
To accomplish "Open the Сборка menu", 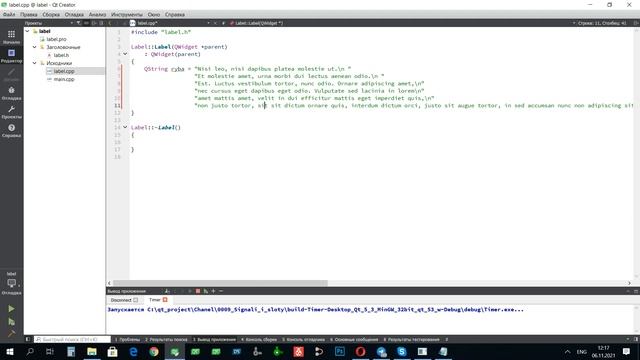I will click(x=51, y=14).
